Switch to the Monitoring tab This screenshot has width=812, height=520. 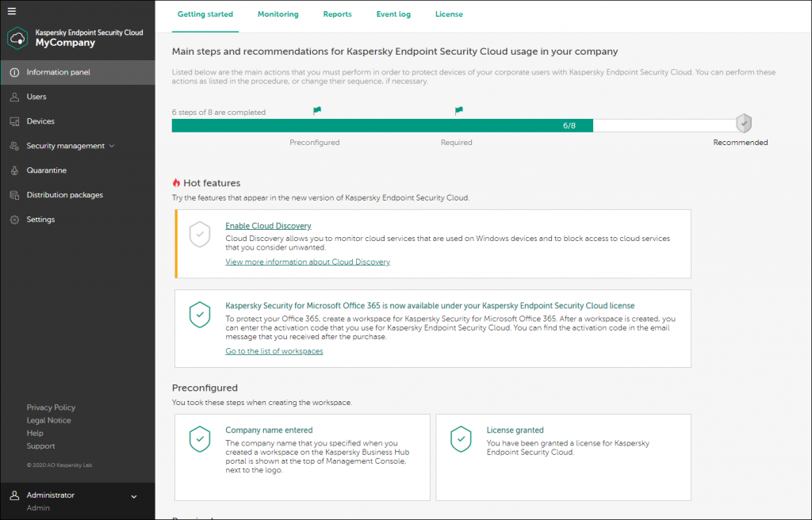tap(278, 14)
